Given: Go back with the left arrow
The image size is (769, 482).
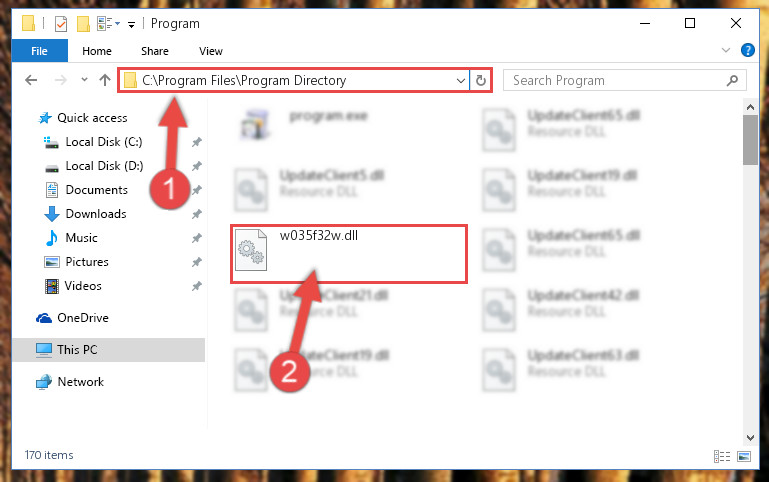Looking at the screenshot, I should click(31, 80).
